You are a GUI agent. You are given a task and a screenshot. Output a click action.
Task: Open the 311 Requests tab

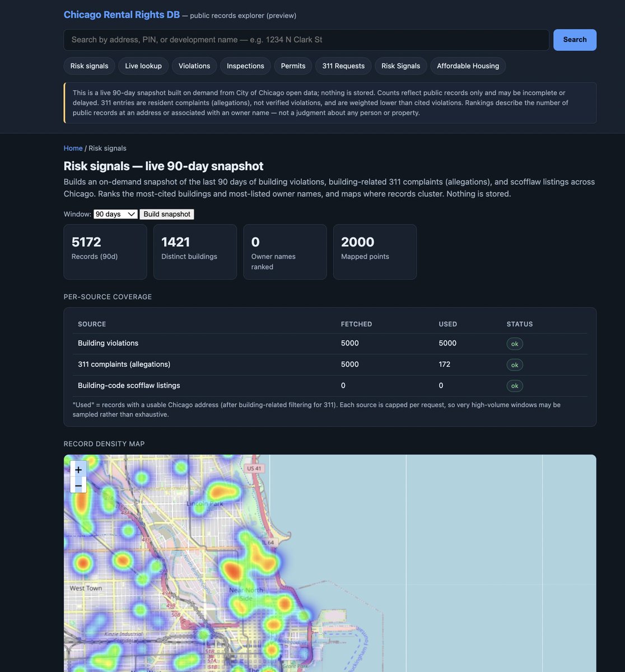pyautogui.click(x=343, y=66)
